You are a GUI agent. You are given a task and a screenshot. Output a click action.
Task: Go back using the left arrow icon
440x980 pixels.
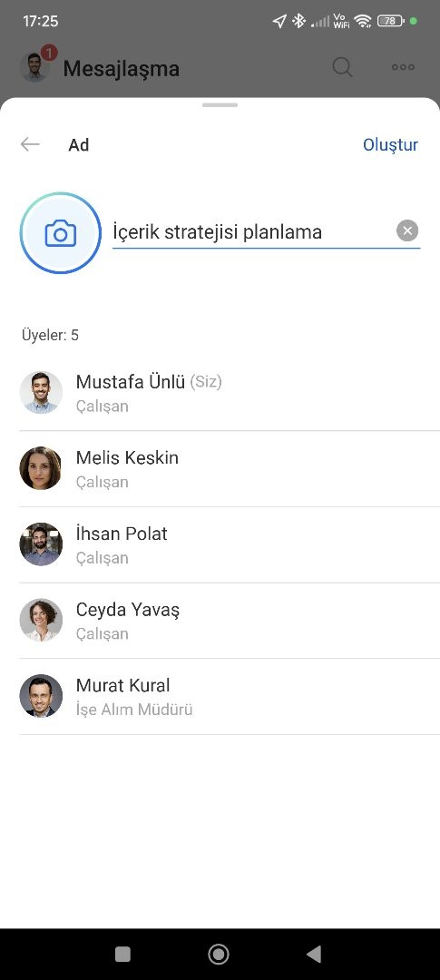coord(30,144)
